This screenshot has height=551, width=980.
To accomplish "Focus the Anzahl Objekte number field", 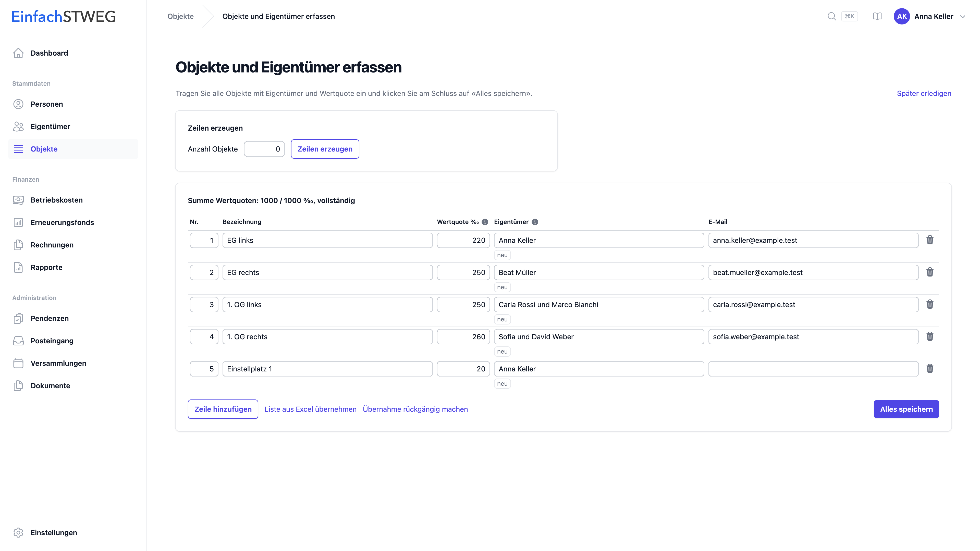I will point(264,149).
